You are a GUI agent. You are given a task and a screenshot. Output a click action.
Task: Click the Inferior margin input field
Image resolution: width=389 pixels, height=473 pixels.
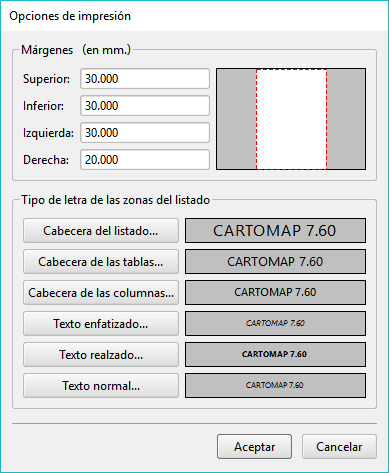pyautogui.click(x=145, y=106)
